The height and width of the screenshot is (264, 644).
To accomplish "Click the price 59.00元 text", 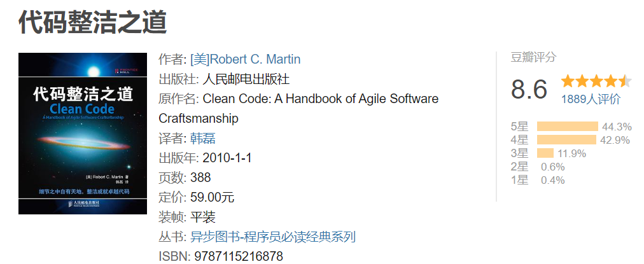I will pyautogui.click(x=212, y=197).
